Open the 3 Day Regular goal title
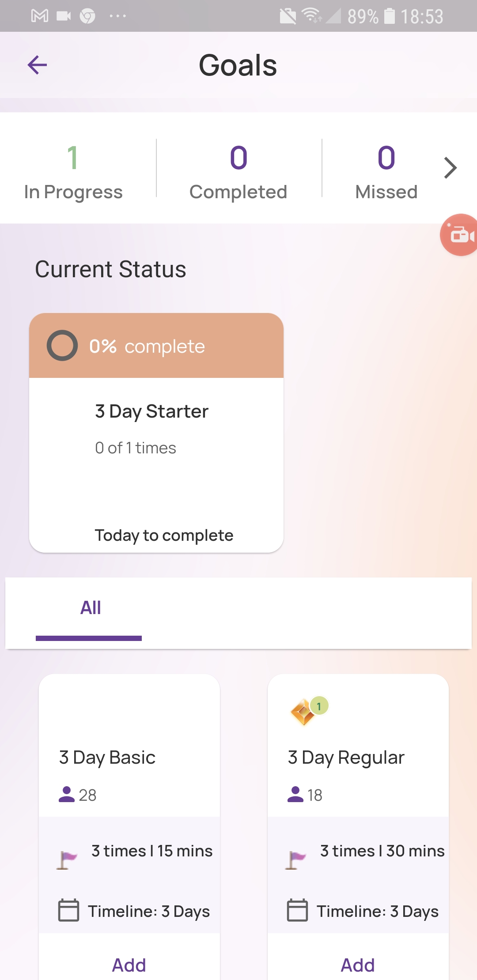 pos(346,758)
